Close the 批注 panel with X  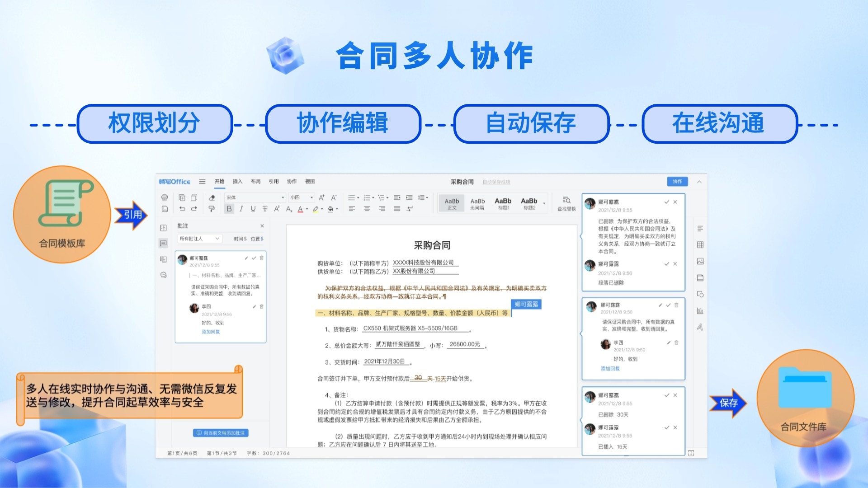click(x=262, y=226)
